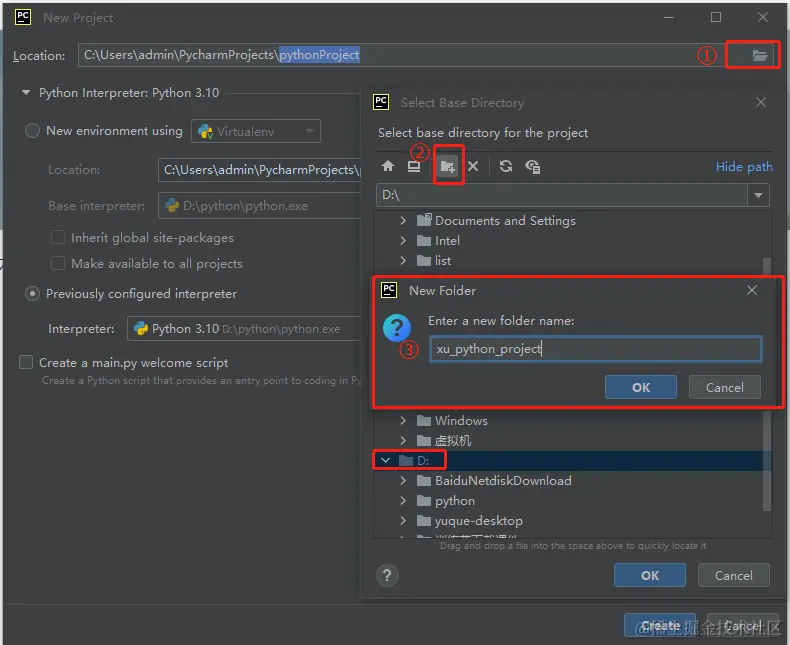This screenshot has height=645, width=790.
Task: Select the 虚拟机 folder row
Action: 568,440
